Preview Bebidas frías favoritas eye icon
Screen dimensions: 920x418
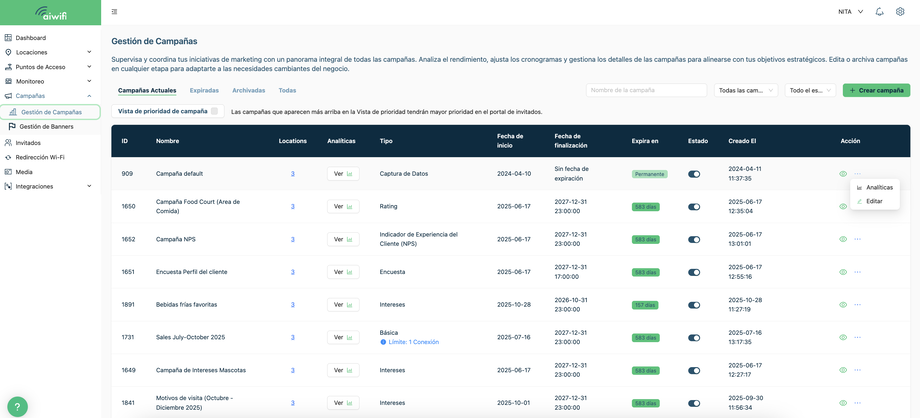pos(843,305)
